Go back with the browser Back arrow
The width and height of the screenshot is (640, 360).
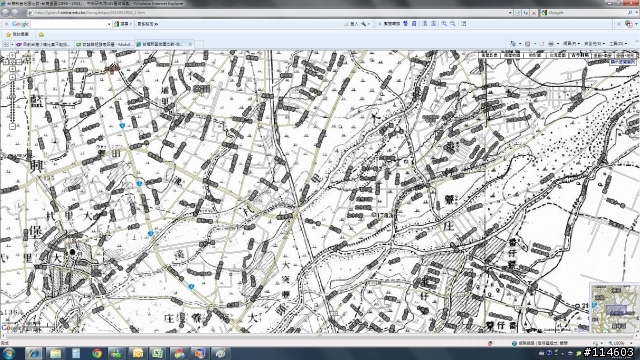pyautogui.click(x=5, y=13)
